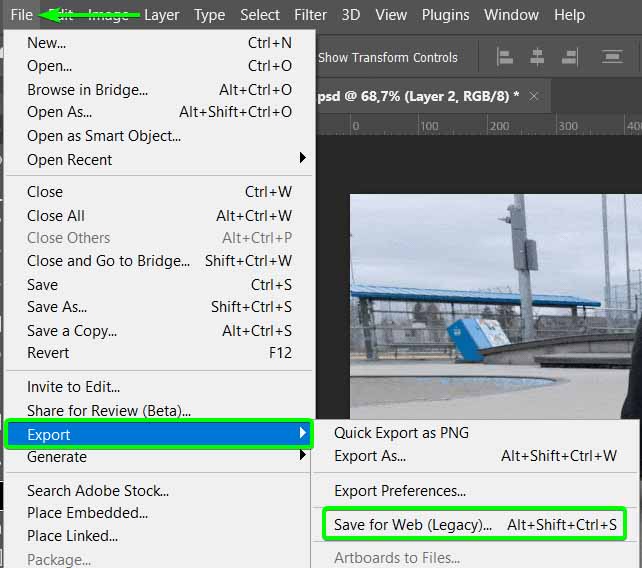Open Export Preferences

pos(400,491)
